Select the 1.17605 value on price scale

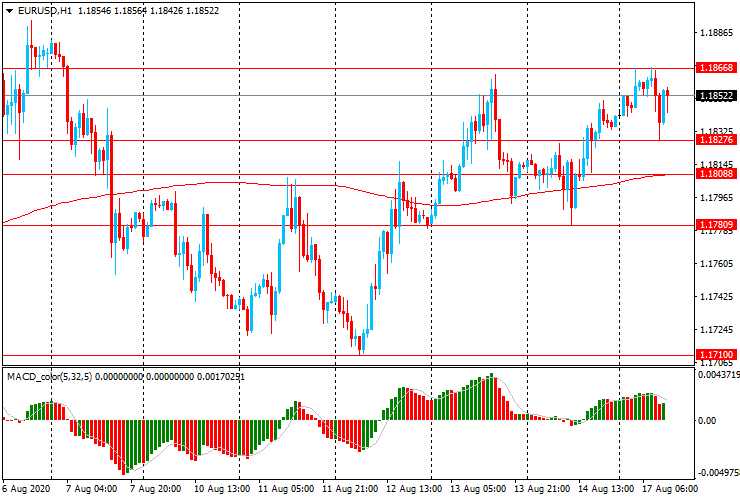click(x=716, y=264)
